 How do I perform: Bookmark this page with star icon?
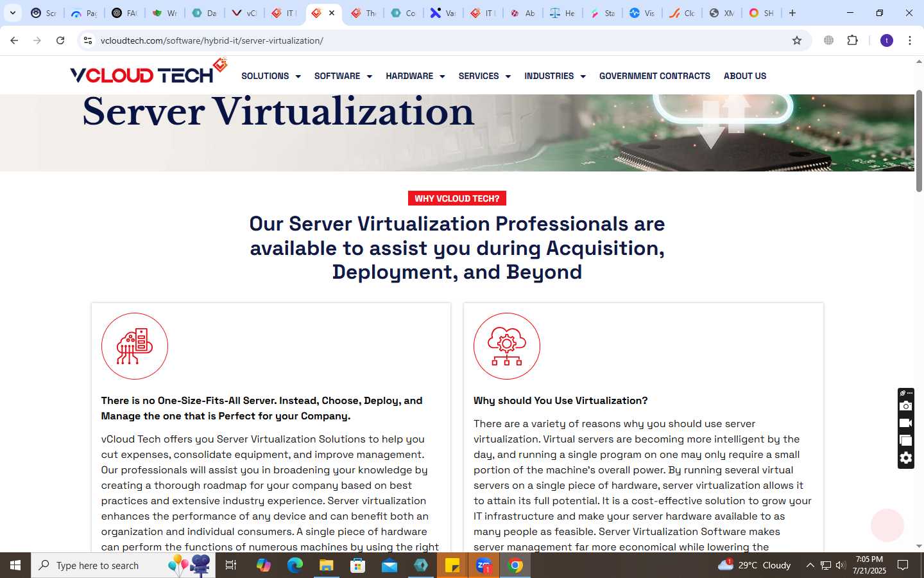[797, 40]
